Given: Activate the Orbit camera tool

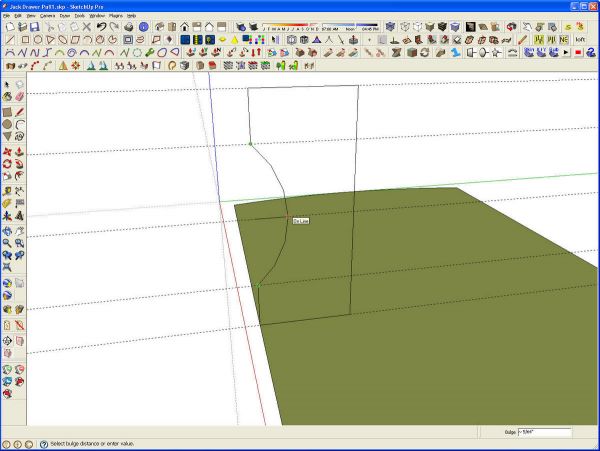Looking at the screenshot, I should click(x=7, y=231).
